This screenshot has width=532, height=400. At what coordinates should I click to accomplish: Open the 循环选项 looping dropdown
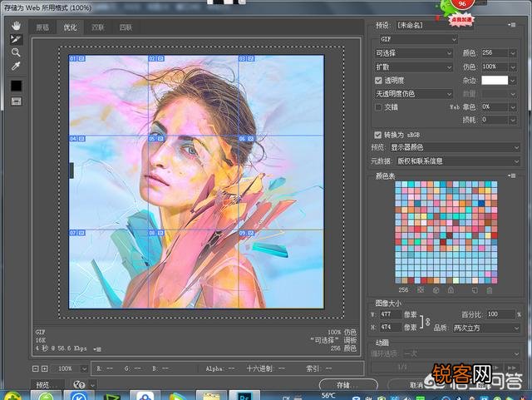[461, 353]
